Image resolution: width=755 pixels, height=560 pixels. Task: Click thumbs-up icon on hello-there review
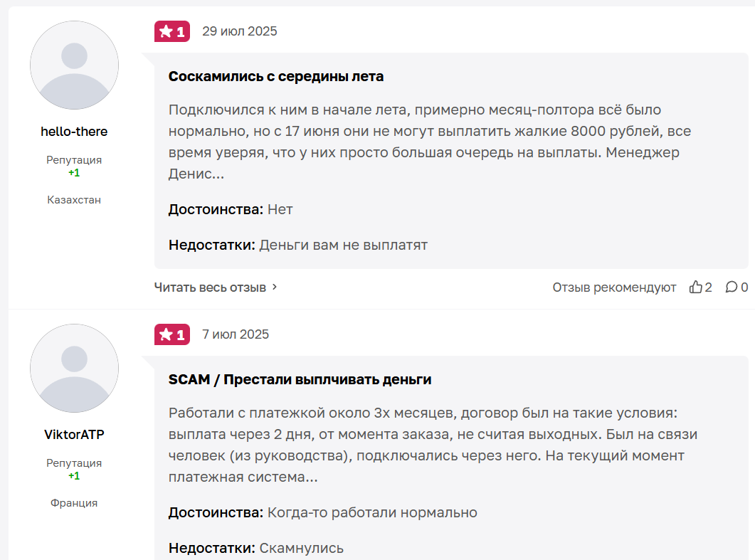coord(695,287)
